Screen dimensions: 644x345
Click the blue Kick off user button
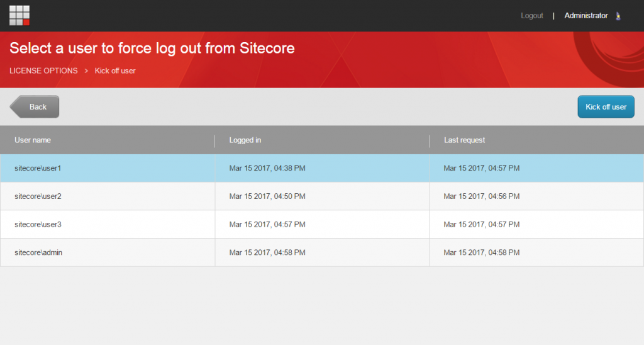(x=606, y=107)
